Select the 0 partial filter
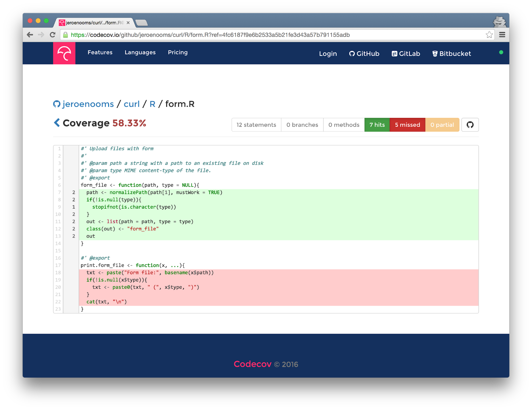Screen dimensions: 532x410 coord(442,125)
